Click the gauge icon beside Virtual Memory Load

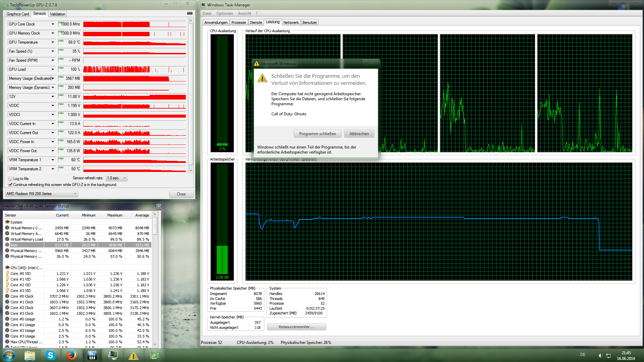click(x=7, y=239)
